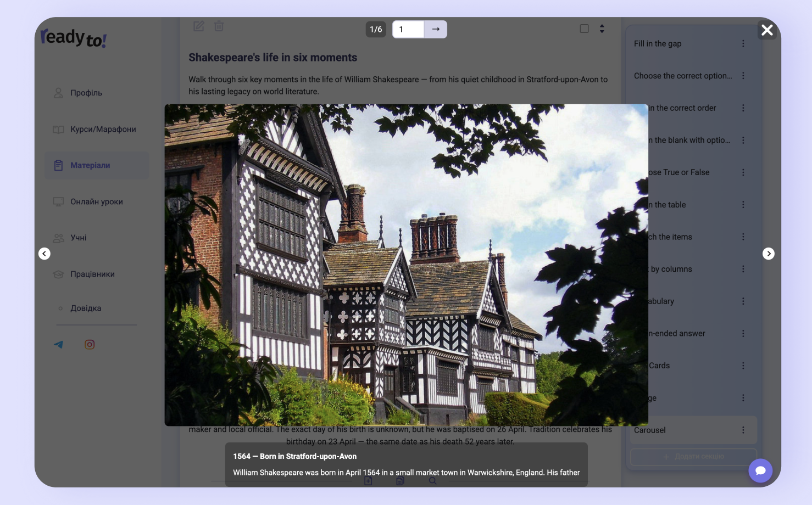Image resolution: width=812 pixels, height=505 pixels.
Task: Select the Fill in the gap section
Action: point(693,44)
